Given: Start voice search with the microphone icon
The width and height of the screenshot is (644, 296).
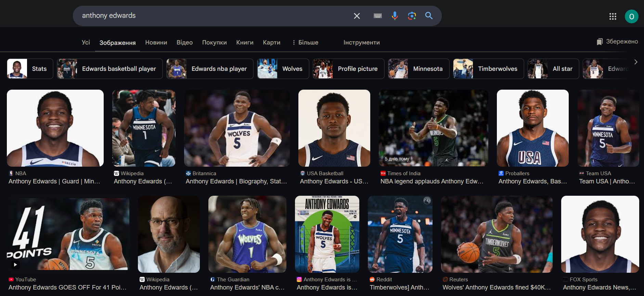Looking at the screenshot, I should pos(395,16).
